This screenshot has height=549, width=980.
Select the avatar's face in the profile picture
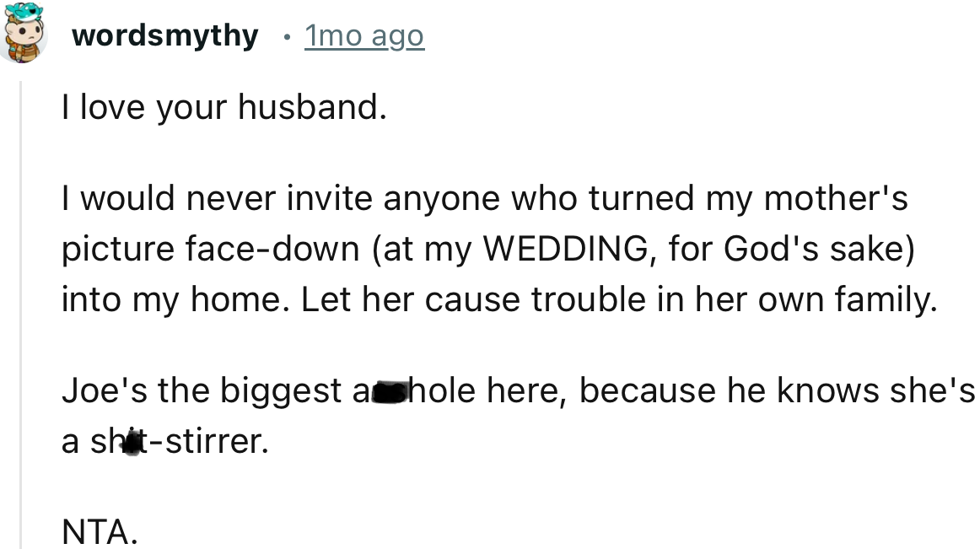pyautogui.click(x=26, y=34)
